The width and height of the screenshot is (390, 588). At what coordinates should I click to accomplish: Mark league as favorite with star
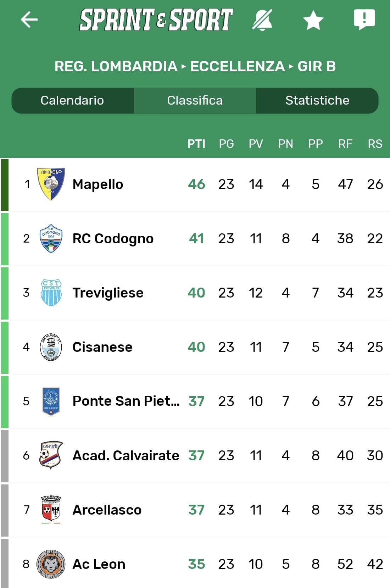point(313,20)
